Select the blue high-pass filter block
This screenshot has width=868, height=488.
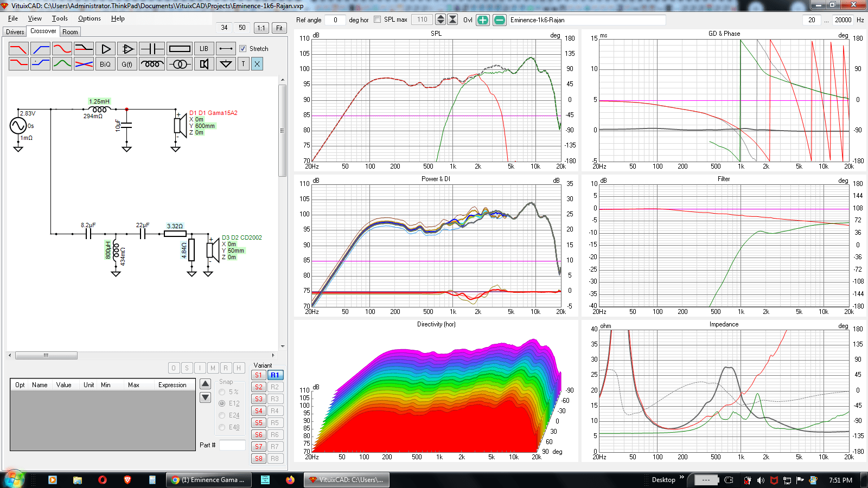tap(41, 49)
